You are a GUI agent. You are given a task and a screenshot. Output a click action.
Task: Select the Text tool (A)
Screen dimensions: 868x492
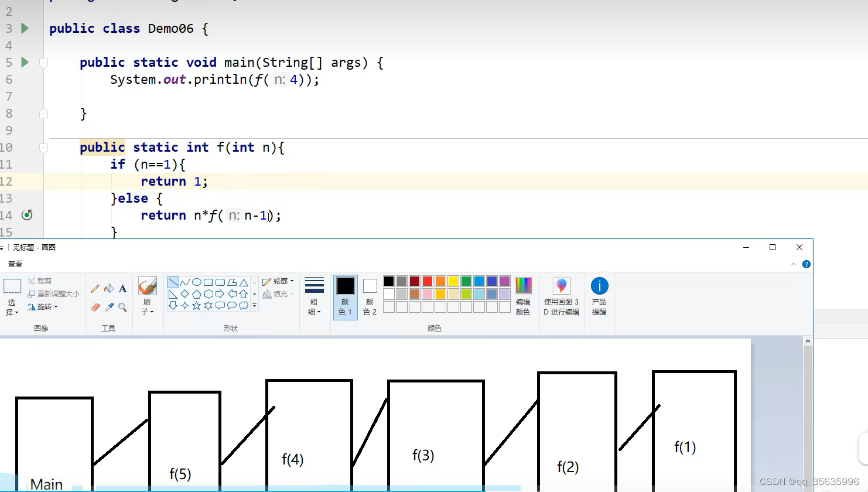click(x=122, y=289)
